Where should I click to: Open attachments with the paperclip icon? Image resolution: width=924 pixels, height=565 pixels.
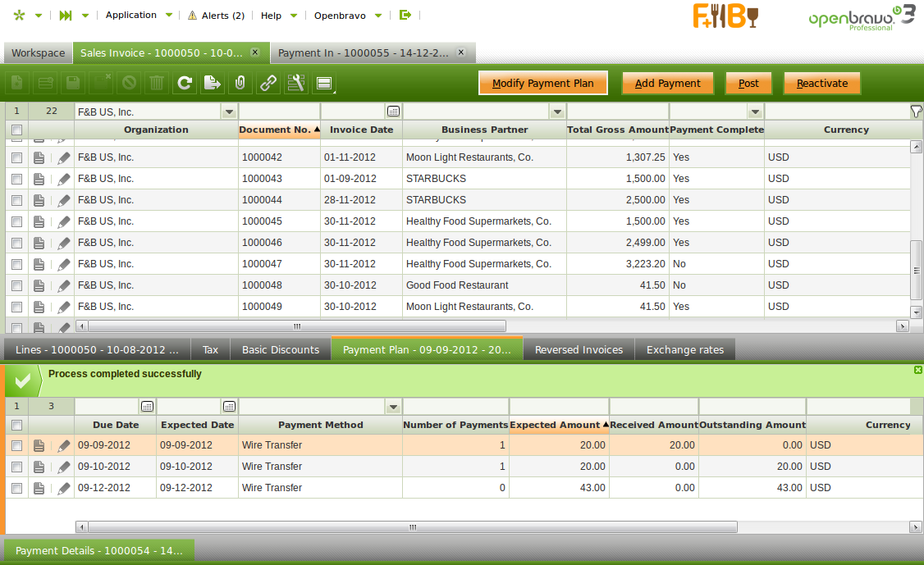pos(240,83)
